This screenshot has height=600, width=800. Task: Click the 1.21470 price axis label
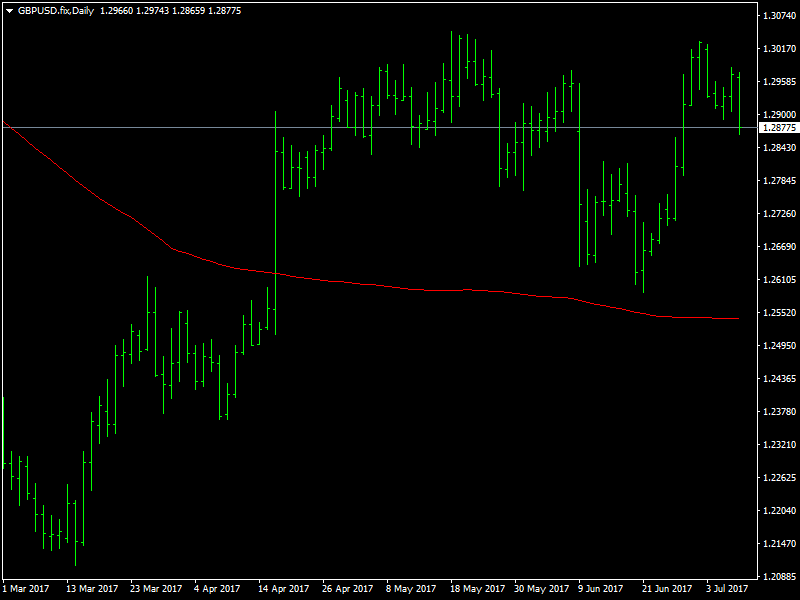(779, 543)
